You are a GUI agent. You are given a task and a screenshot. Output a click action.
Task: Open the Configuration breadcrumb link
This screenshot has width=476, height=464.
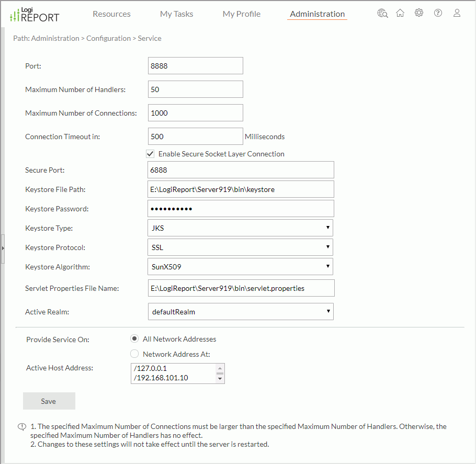pos(108,38)
